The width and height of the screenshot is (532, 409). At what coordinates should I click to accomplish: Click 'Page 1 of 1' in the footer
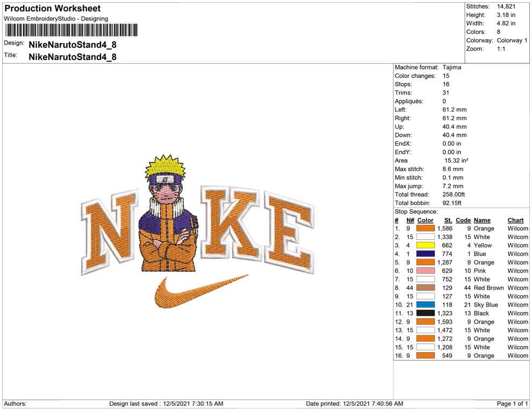pos(512,404)
